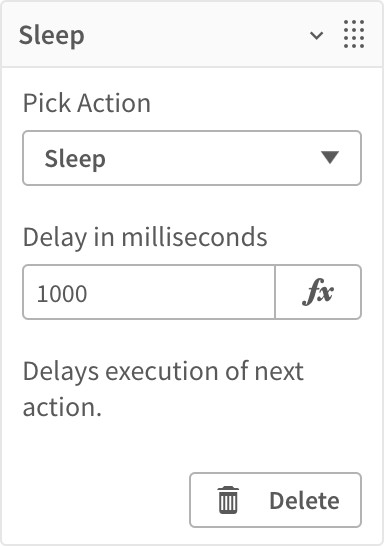
Task: Click empty area of delay input box
Action: pyautogui.click(x=181, y=292)
